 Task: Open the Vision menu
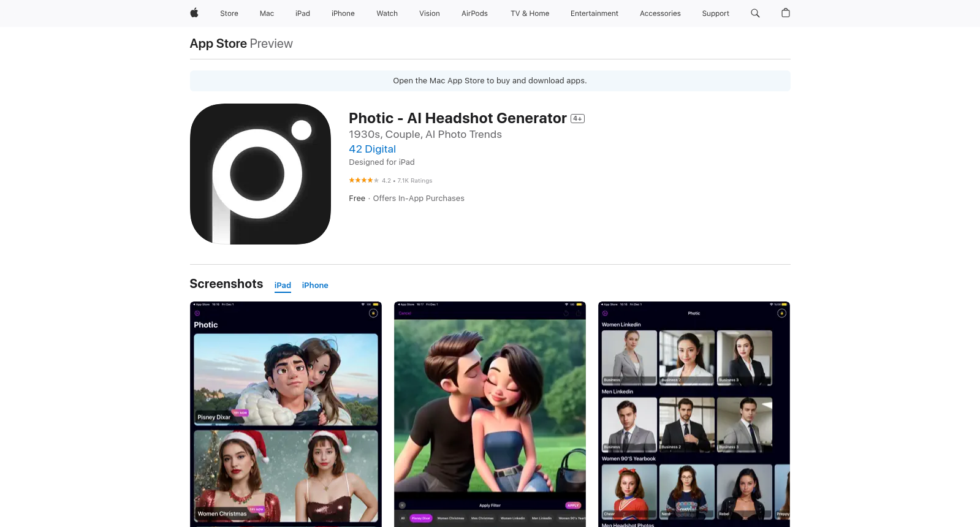(x=430, y=13)
